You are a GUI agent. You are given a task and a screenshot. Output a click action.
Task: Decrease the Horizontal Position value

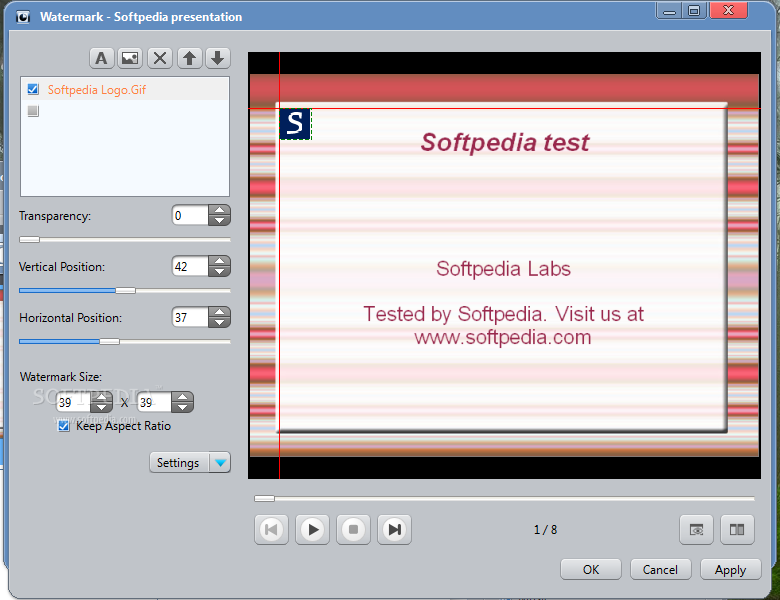(x=219, y=322)
